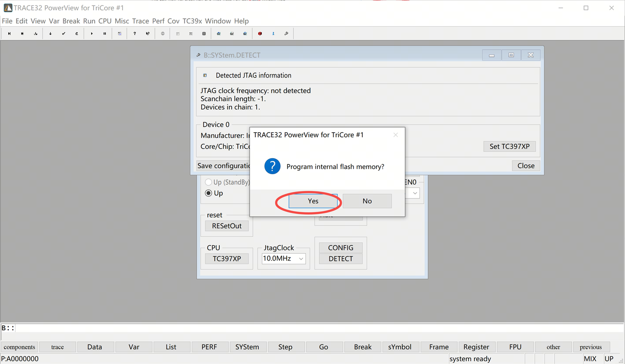Open help via the plain question mark icon

pos(135,34)
